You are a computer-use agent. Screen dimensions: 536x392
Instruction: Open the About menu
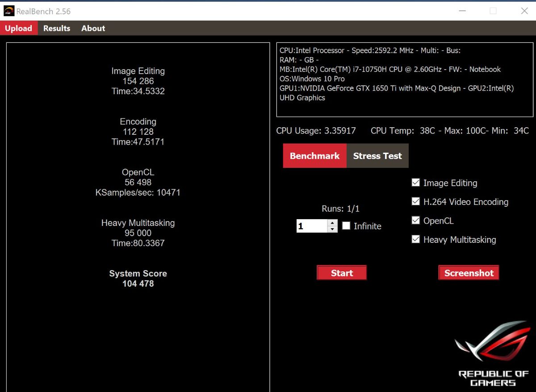93,28
